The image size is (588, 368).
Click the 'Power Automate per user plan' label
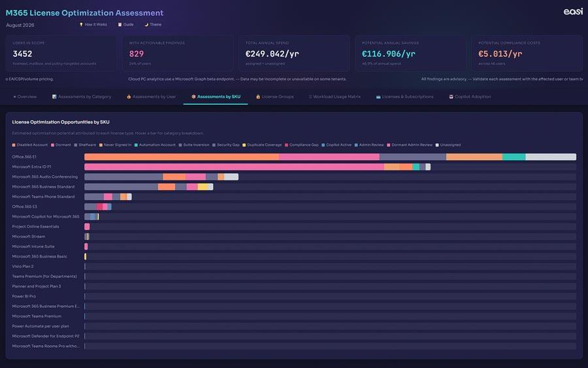click(x=41, y=326)
